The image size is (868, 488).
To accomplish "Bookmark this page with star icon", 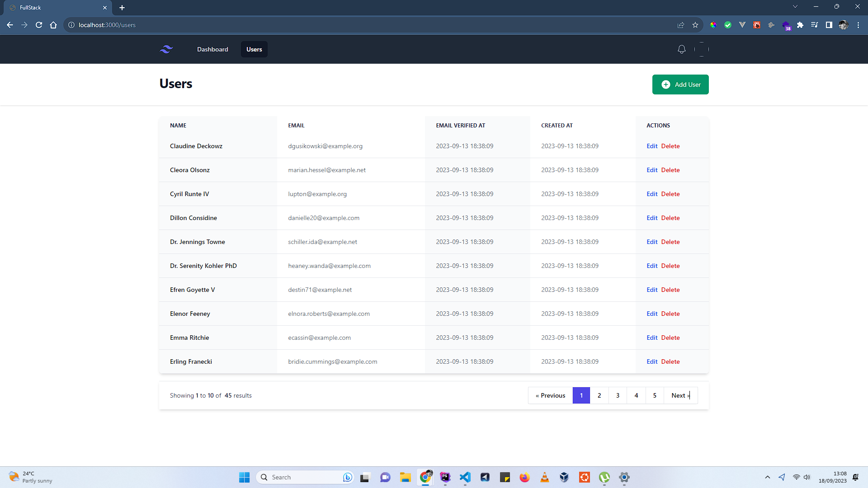I will coord(695,25).
